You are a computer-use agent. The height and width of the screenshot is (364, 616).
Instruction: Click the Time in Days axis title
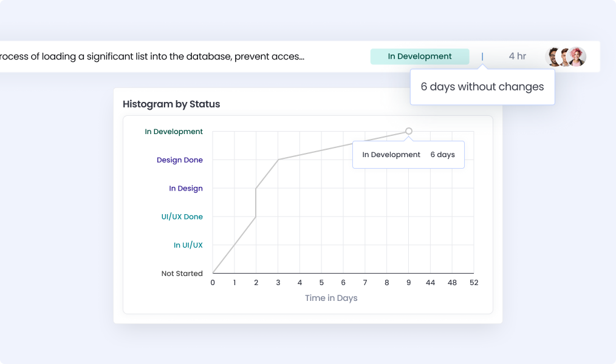[x=331, y=298]
